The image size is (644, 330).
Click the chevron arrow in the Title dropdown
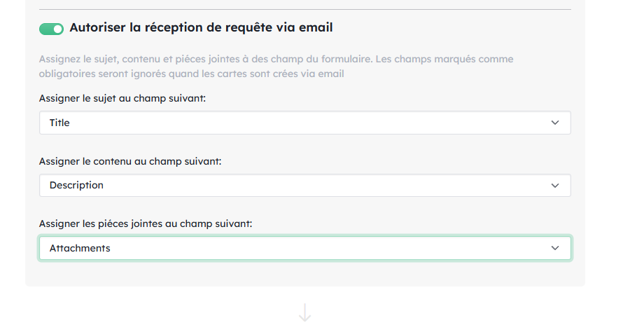click(555, 123)
